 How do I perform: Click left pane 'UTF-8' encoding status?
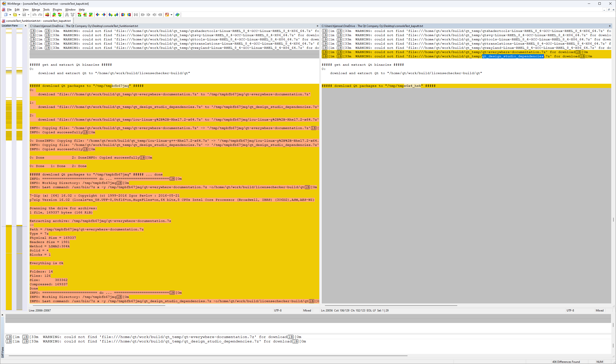[278, 311]
